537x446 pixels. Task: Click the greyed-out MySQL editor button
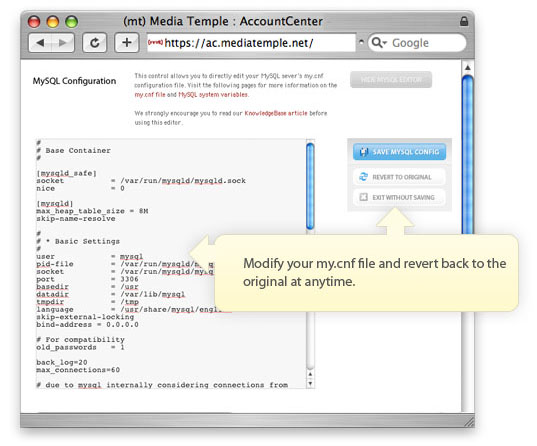coord(391,79)
